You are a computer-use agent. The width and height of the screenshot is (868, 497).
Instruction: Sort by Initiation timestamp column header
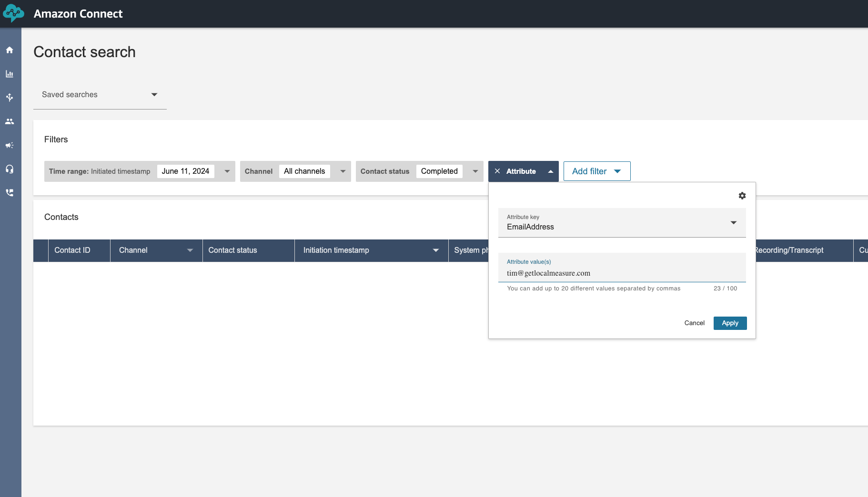[336, 250]
